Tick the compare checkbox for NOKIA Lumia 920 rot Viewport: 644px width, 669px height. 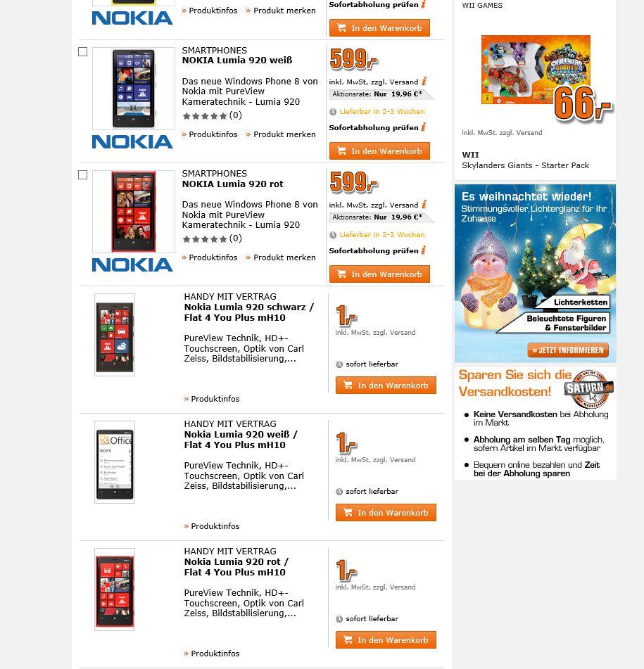point(83,175)
